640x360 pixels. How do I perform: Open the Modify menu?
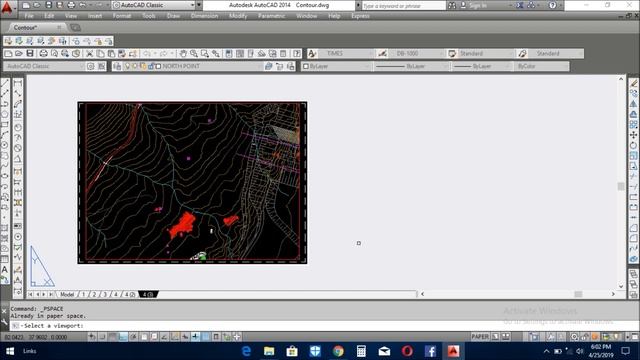238,16
